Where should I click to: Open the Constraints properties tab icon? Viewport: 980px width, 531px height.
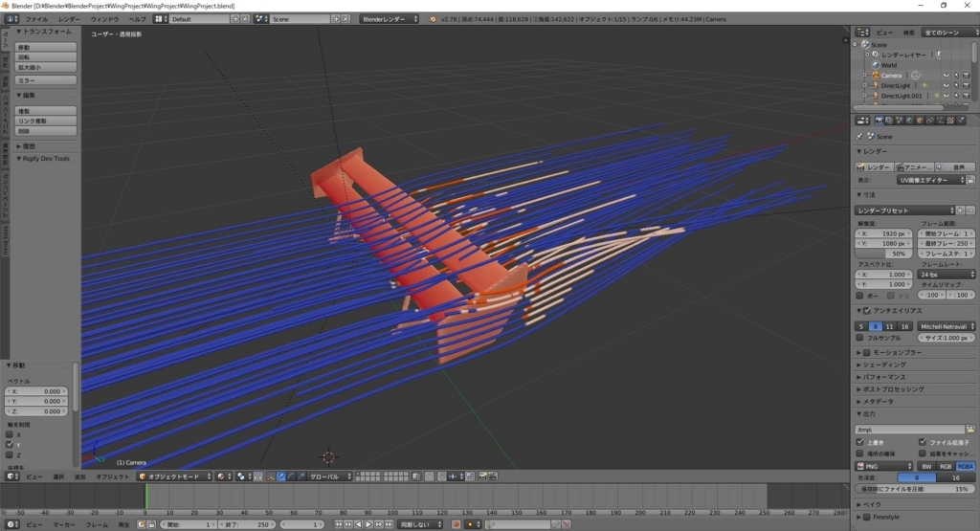coord(930,121)
